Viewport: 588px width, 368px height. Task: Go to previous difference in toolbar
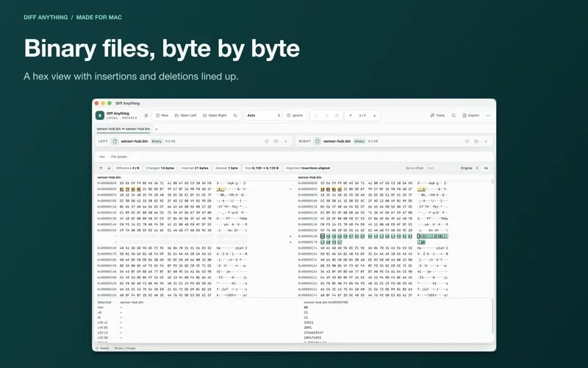(x=351, y=116)
